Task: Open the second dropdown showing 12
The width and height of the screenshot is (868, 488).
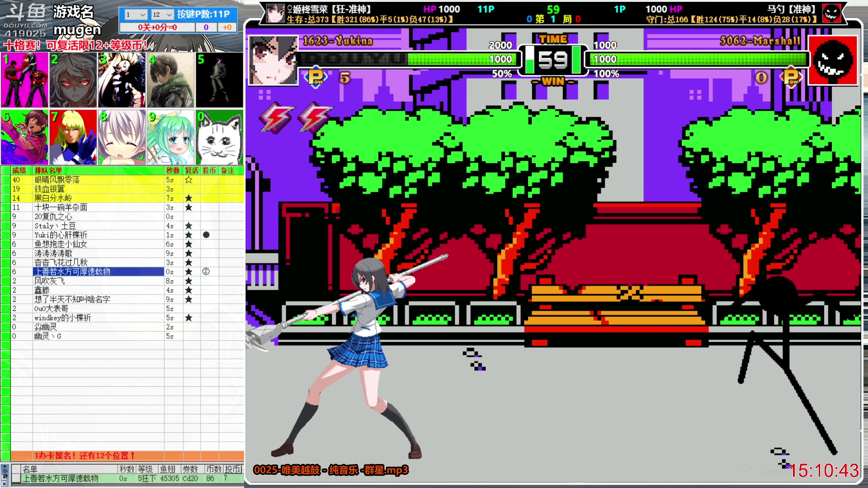Action: (162, 14)
